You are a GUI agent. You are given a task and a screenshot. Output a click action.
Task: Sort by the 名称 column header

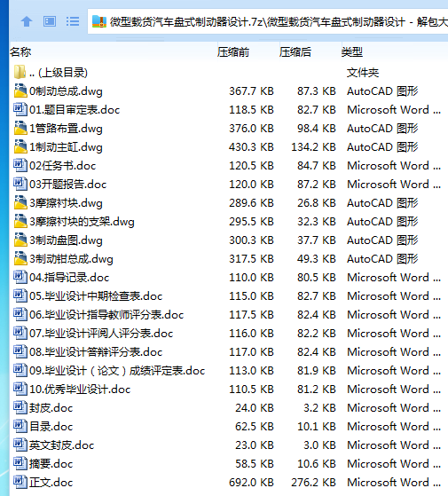pos(20,51)
